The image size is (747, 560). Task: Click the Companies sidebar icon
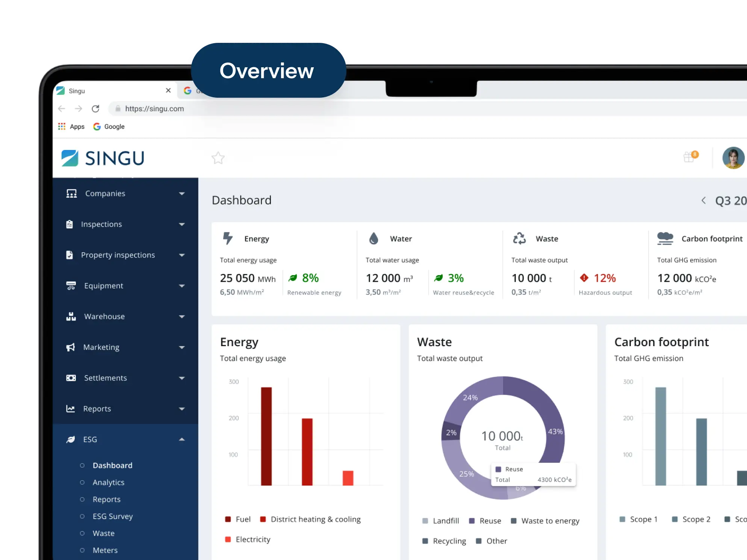point(71,194)
